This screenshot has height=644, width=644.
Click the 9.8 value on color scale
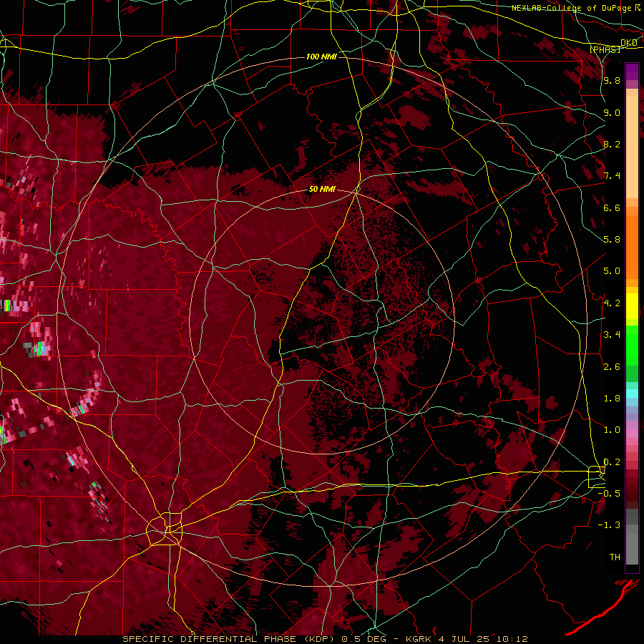612,80
